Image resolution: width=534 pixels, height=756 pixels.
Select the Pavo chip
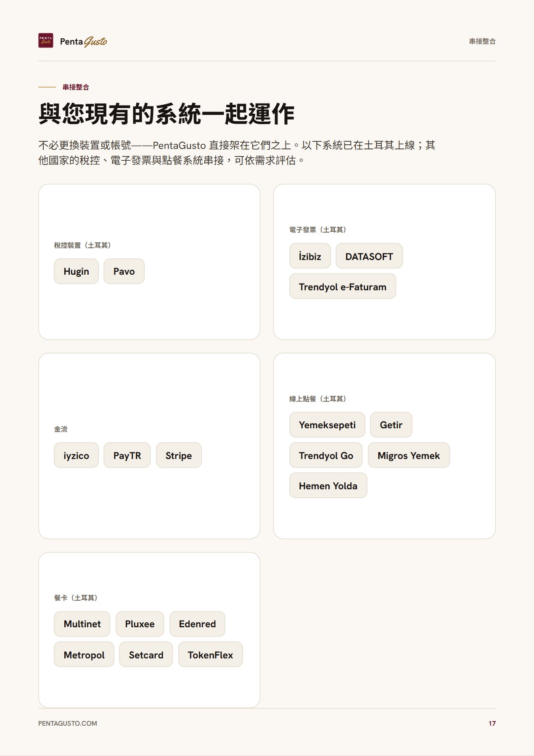[124, 271]
